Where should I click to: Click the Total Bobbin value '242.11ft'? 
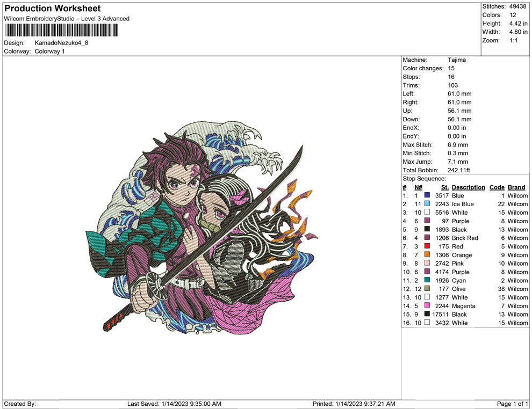tap(459, 170)
